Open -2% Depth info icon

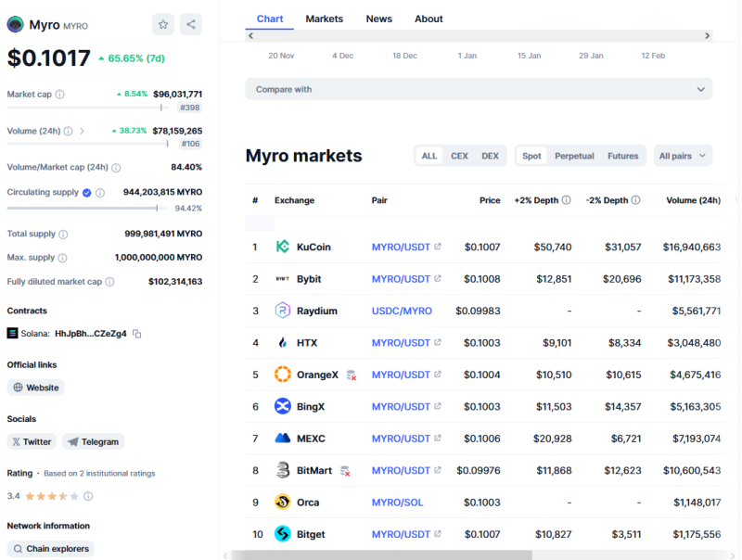(x=635, y=200)
